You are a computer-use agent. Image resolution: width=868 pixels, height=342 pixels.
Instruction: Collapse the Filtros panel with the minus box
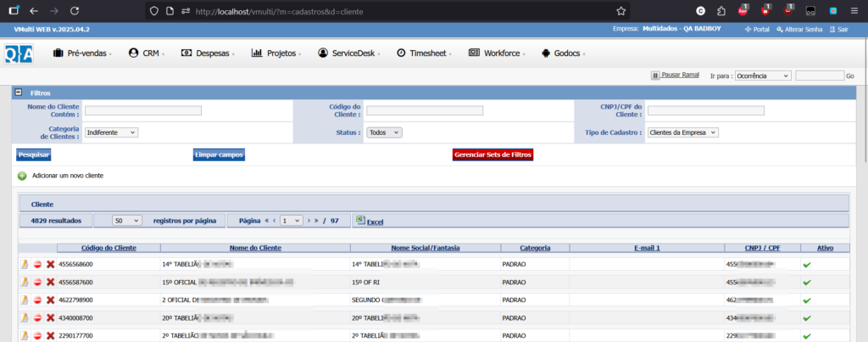[x=19, y=92]
